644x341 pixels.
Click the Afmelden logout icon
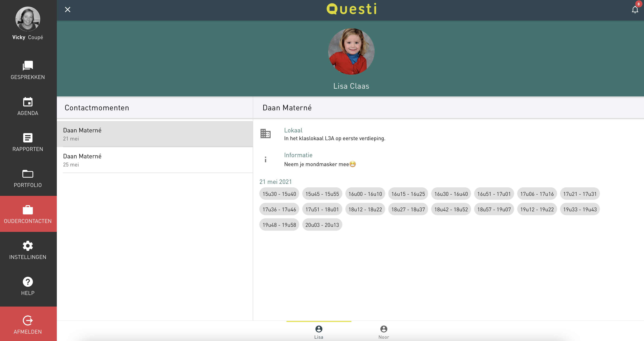[x=28, y=320]
